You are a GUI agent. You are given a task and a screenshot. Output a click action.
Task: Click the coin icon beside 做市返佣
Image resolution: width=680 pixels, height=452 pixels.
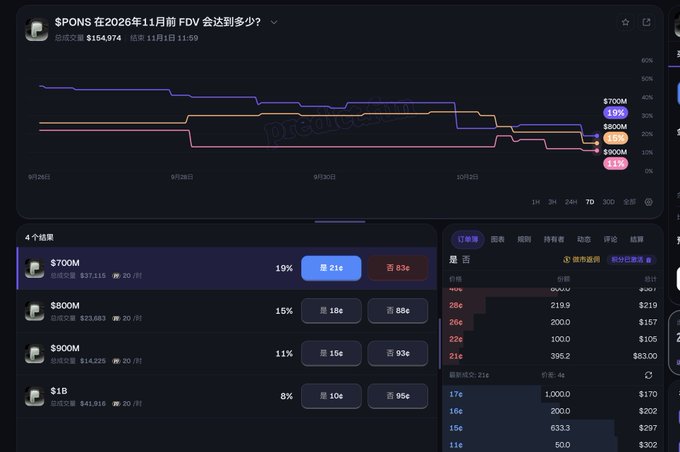click(566, 259)
